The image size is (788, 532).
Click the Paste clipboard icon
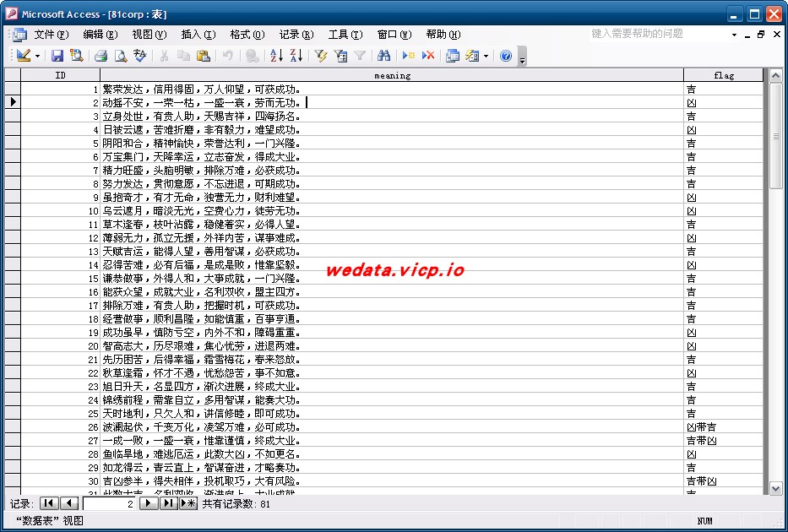coord(203,56)
